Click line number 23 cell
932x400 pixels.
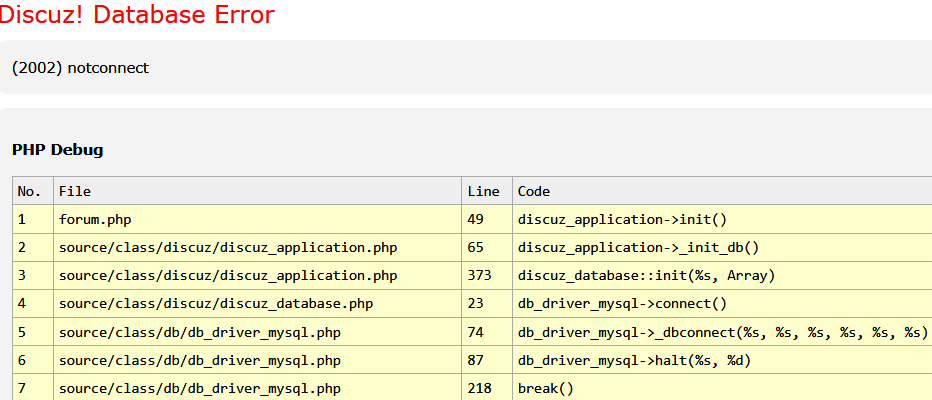click(x=487, y=304)
